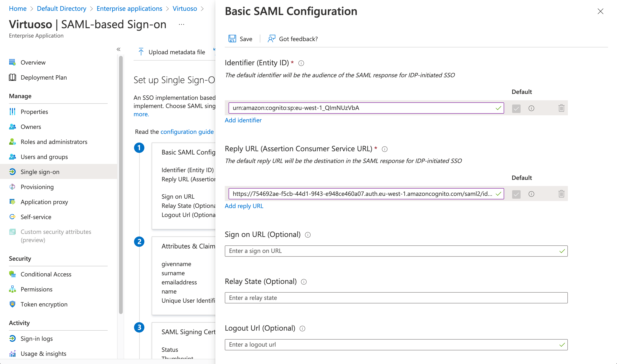Click the Add identifier link
The width and height of the screenshot is (617, 364).
click(x=243, y=120)
